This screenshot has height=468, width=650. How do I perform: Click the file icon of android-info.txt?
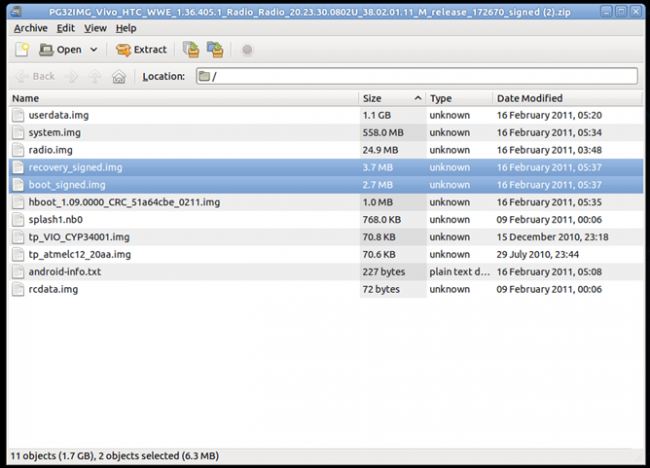(18, 272)
